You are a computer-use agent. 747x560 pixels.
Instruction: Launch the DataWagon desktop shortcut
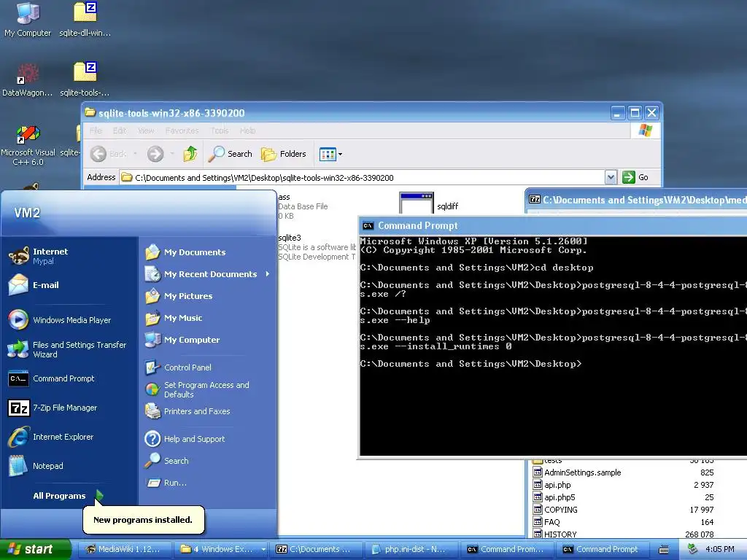[28, 79]
